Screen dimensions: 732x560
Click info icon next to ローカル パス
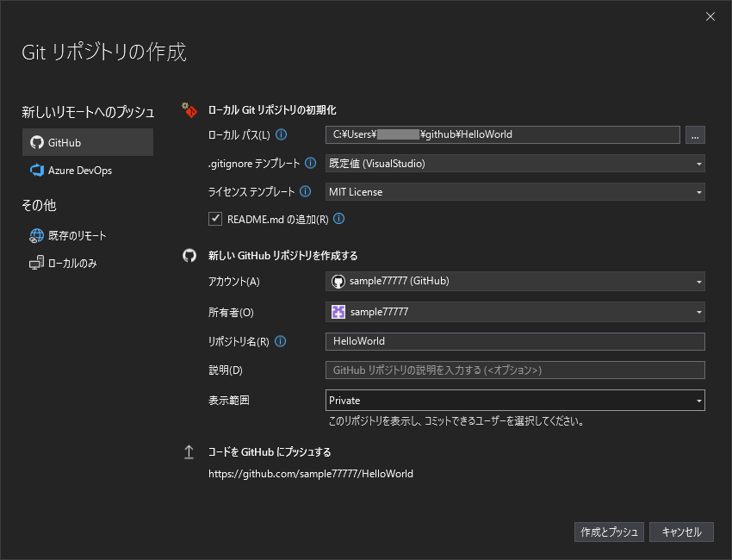tap(281, 134)
